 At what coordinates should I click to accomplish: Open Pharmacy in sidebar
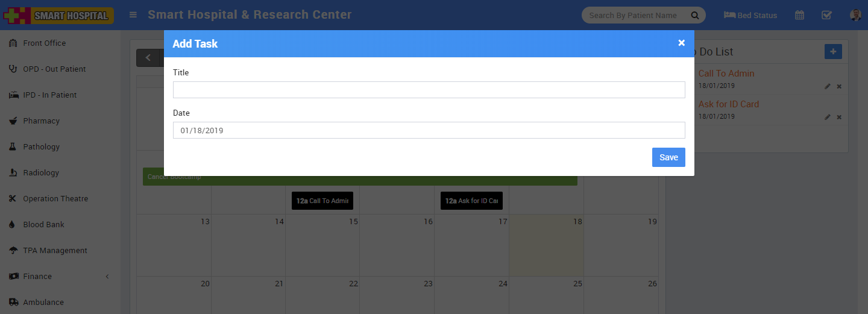click(41, 121)
